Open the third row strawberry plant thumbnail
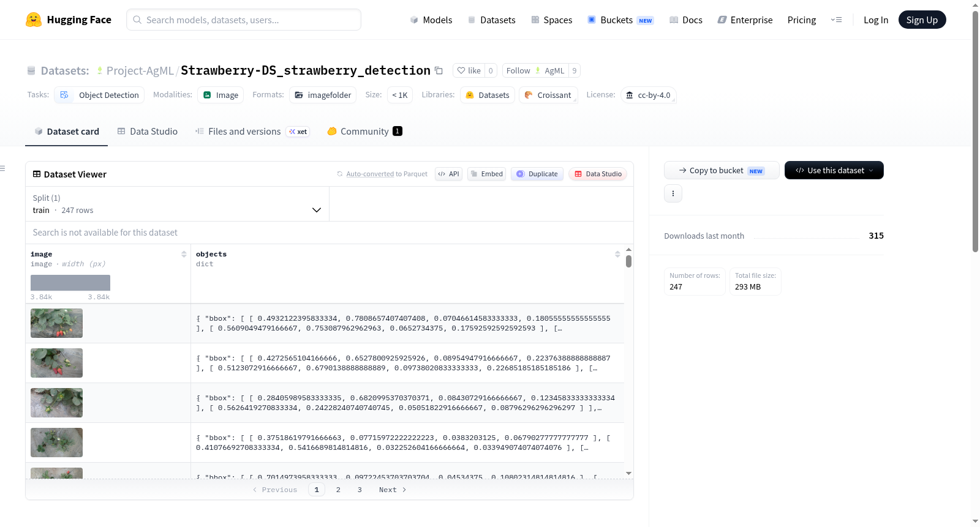Image resolution: width=980 pixels, height=527 pixels. click(x=56, y=403)
